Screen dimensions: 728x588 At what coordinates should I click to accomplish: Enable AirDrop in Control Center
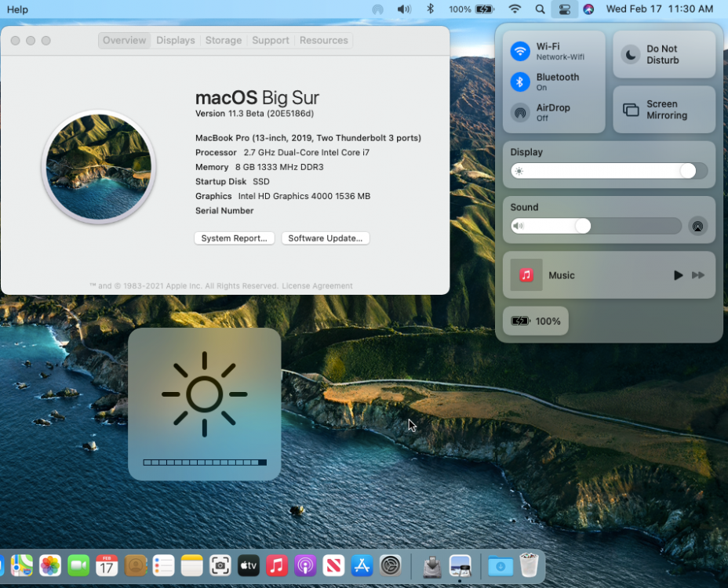click(x=520, y=112)
